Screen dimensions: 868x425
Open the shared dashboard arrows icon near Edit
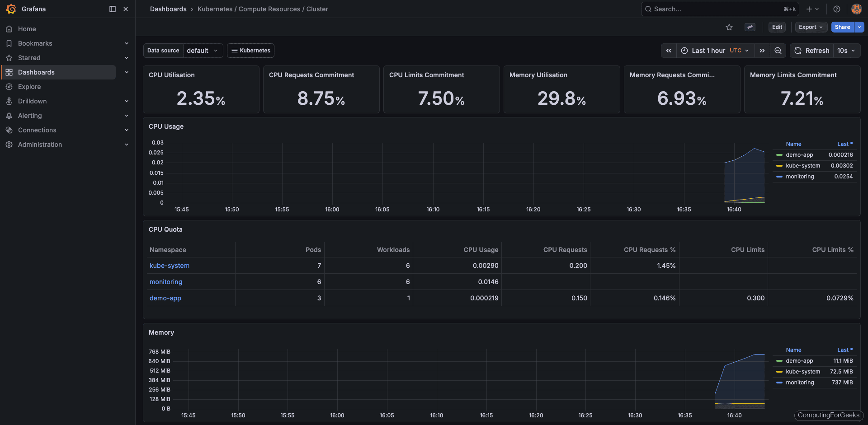pos(750,27)
